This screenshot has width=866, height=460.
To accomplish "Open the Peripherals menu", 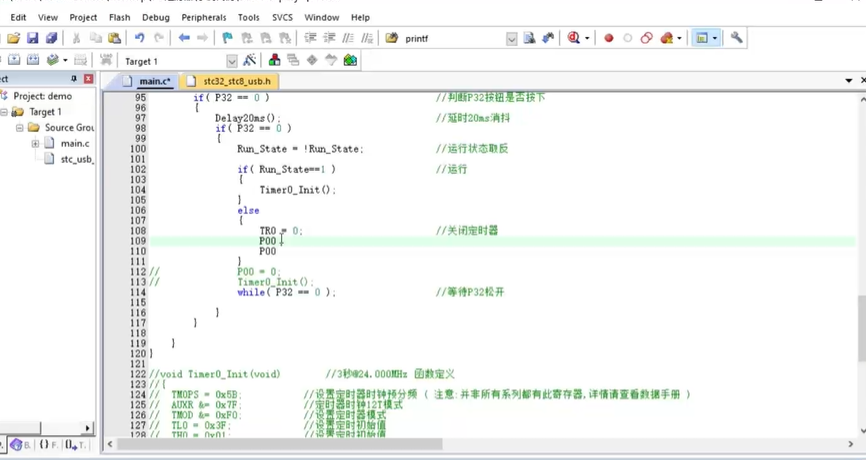I will [x=204, y=17].
